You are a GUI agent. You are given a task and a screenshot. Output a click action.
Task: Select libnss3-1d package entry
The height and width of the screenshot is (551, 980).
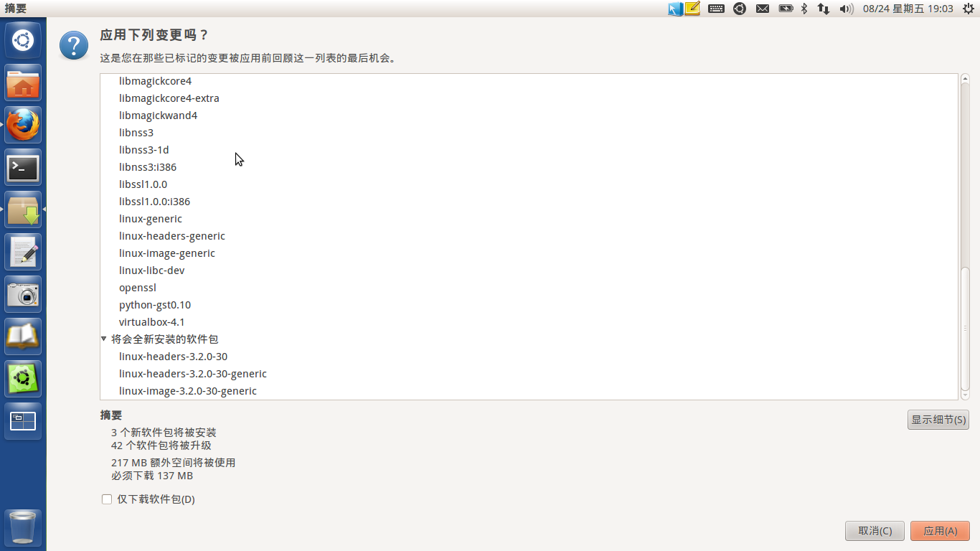(x=529, y=150)
